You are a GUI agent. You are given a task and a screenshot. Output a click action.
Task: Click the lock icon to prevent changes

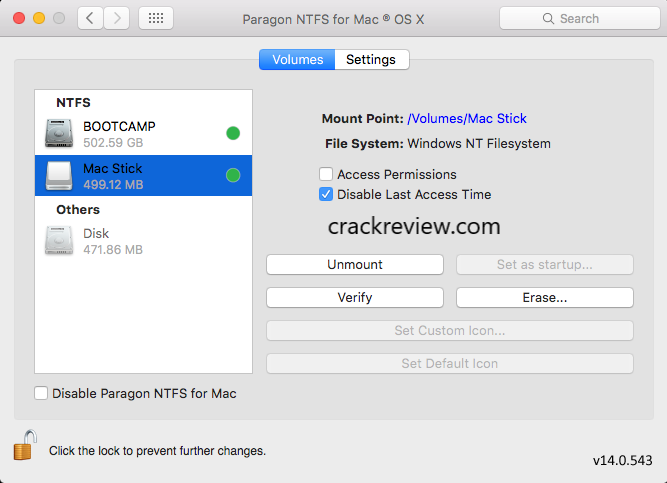[x=24, y=445]
